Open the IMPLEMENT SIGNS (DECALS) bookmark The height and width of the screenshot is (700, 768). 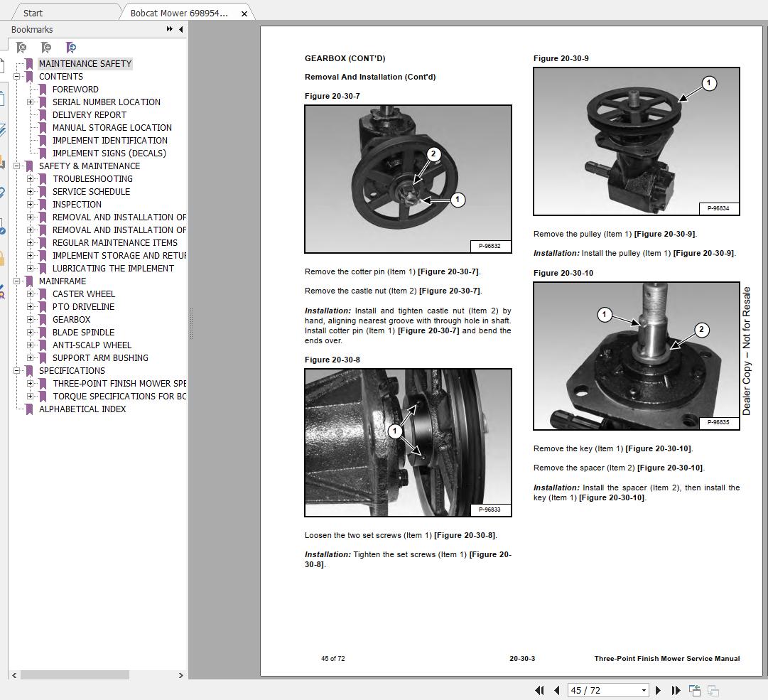coord(109,154)
